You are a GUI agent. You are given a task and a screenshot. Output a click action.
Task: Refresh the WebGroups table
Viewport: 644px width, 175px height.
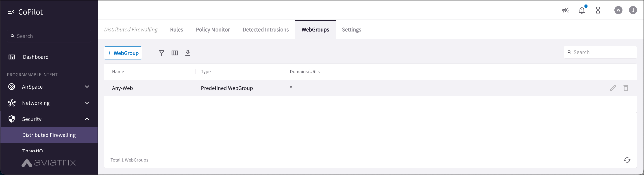pyautogui.click(x=627, y=160)
